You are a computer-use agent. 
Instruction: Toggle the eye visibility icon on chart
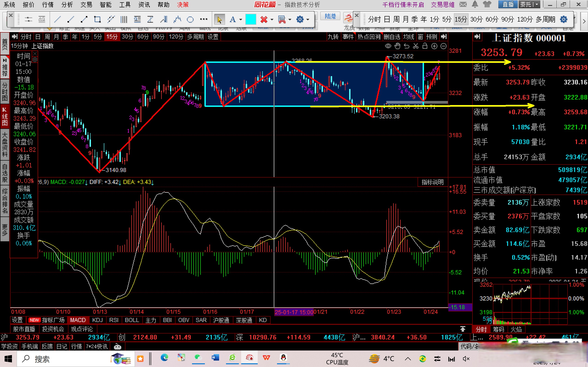(388, 46)
